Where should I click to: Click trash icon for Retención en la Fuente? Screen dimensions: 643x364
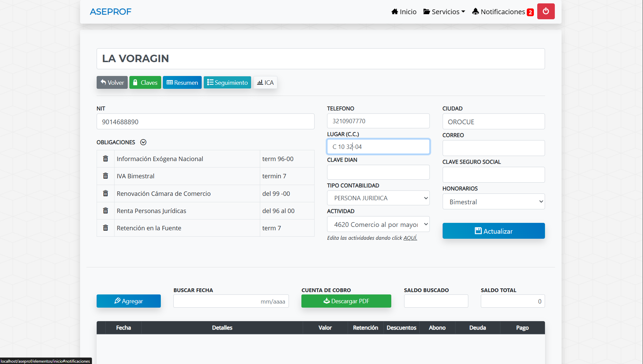click(x=105, y=228)
